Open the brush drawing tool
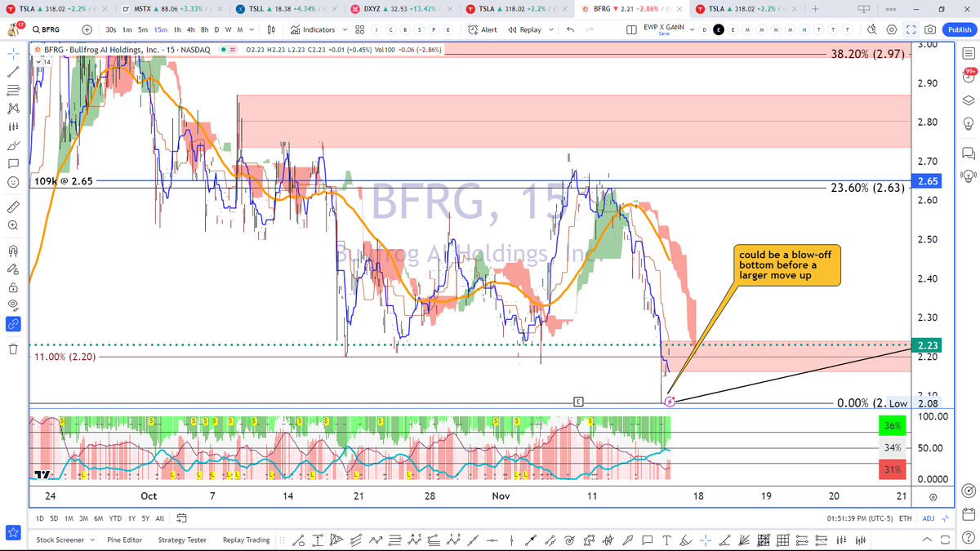The height and width of the screenshot is (551, 980). pyautogui.click(x=12, y=144)
